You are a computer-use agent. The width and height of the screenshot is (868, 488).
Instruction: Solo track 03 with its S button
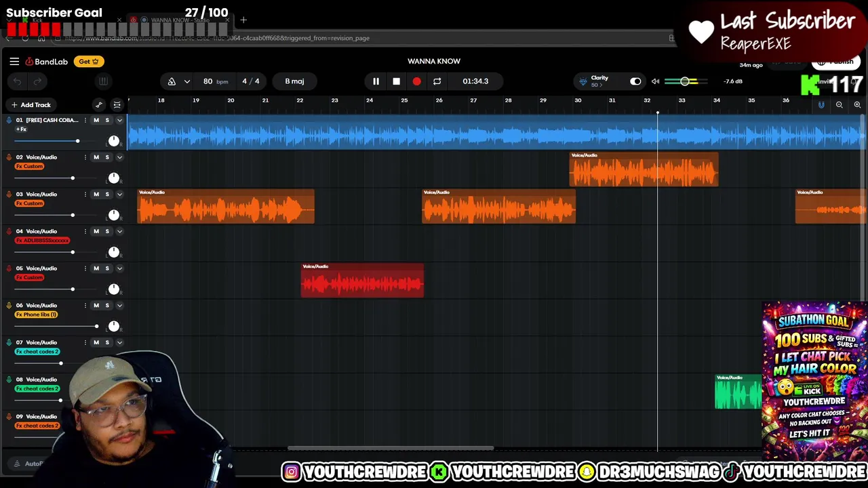pos(107,195)
